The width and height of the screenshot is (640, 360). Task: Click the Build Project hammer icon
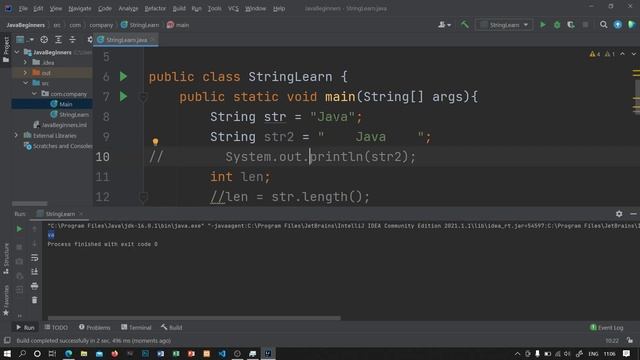click(x=464, y=25)
